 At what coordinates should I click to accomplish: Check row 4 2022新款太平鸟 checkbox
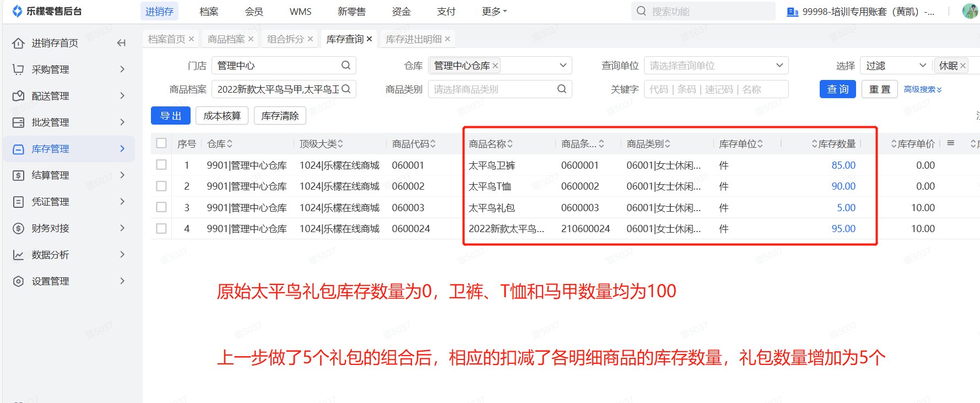[x=161, y=228]
